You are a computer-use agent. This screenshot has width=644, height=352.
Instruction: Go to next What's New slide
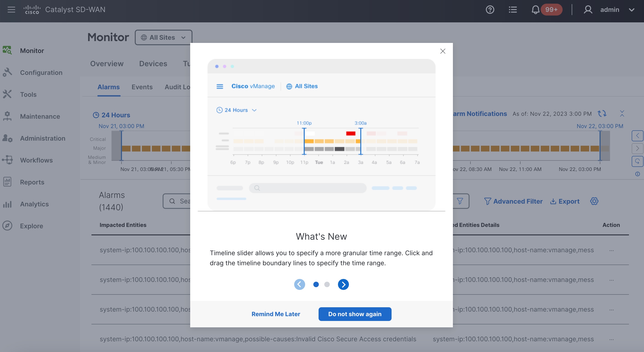pos(343,284)
